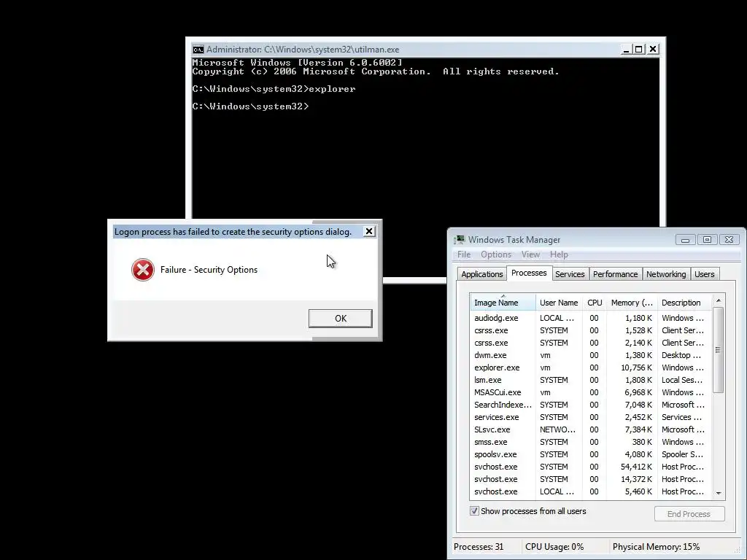Select the spoolsv.exe process row
Viewport: 747px width, 560px height.
point(591,454)
